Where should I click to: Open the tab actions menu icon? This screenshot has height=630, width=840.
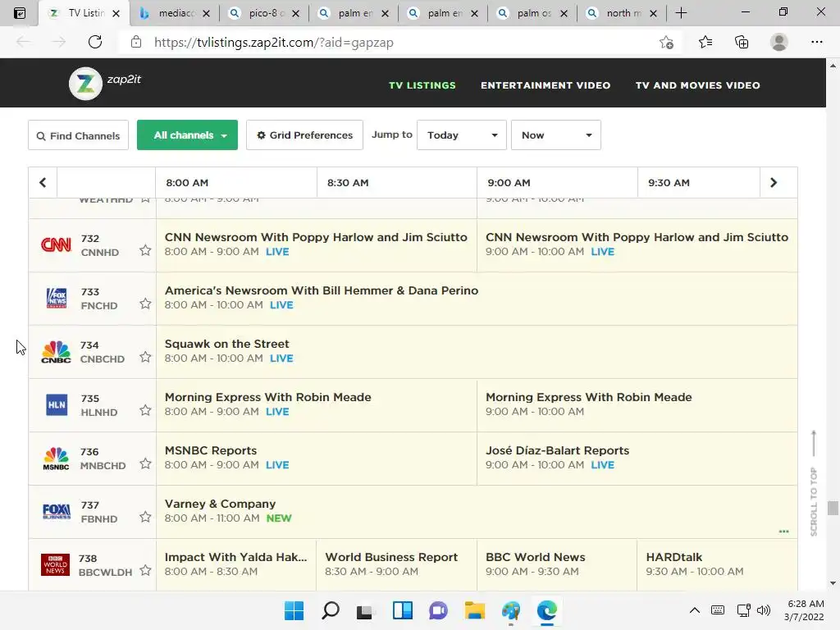click(x=20, y=13)
